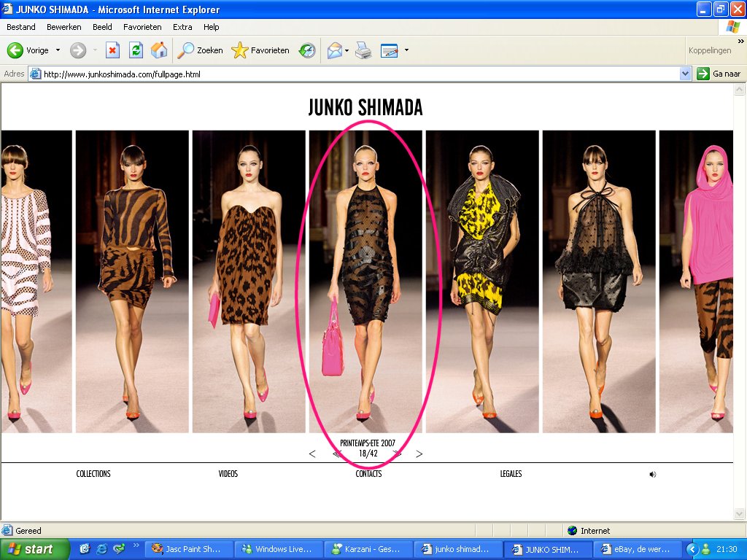Open the LEGALES link

click(511, 474)
